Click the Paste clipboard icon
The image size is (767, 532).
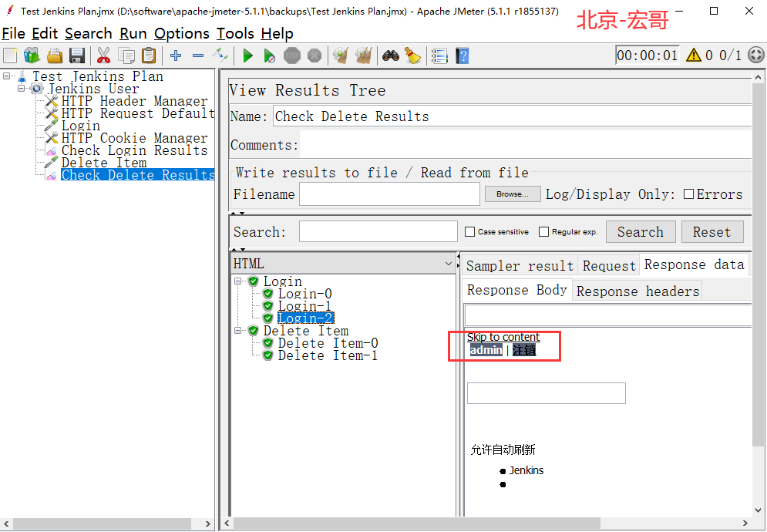149,56
